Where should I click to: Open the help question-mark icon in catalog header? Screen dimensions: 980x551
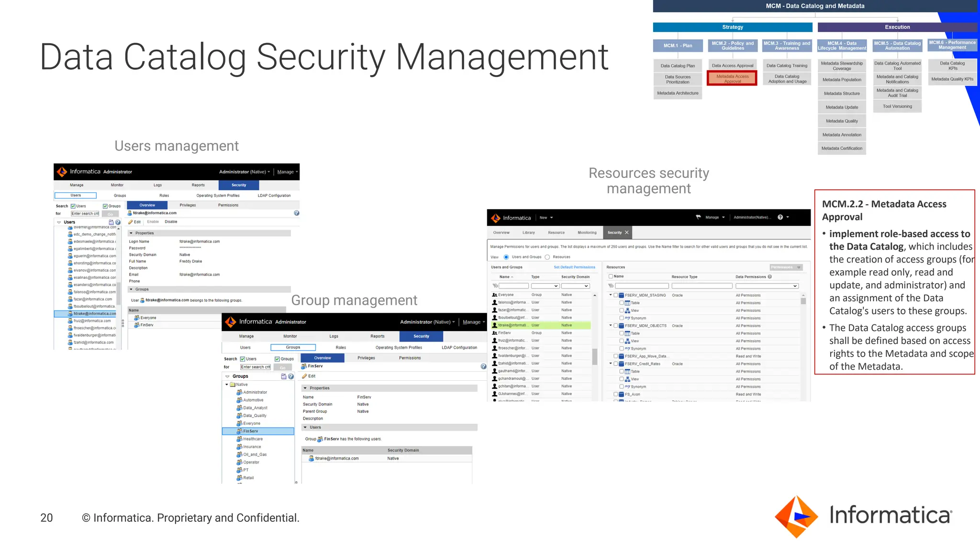(780, 217)
